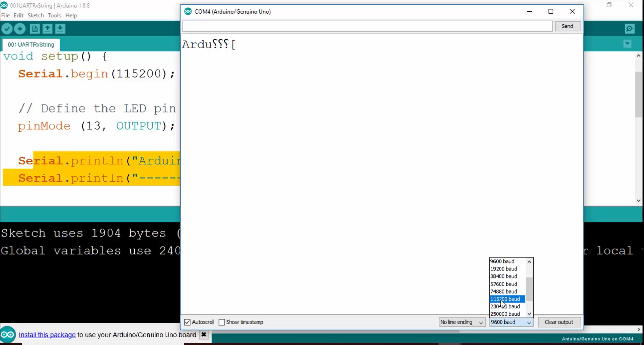644x345 pixels.
Task: Click the console horizontal scroll right arrow
Action: pyautogui.click(x=639, y=329)
